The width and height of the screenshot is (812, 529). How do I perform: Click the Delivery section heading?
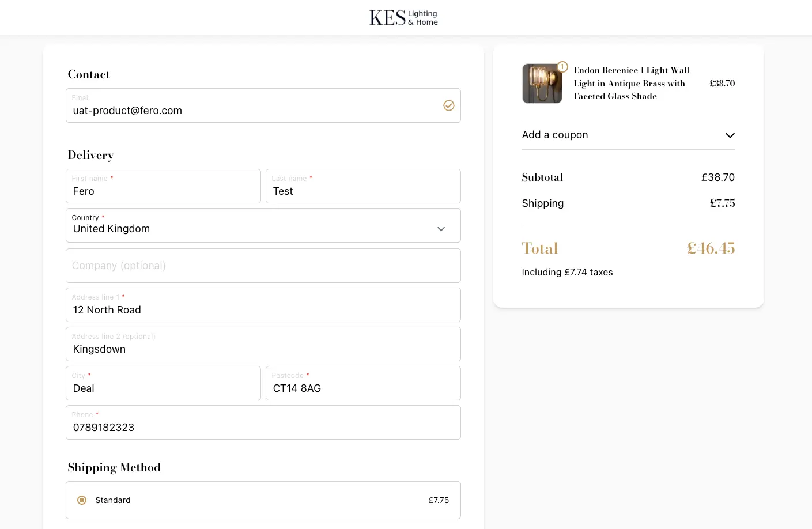90,155
